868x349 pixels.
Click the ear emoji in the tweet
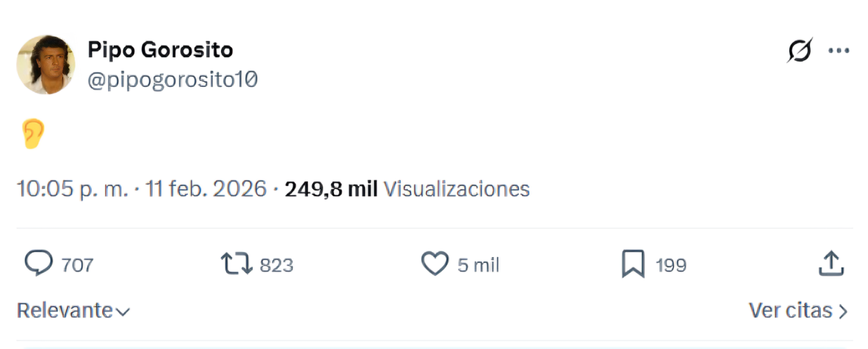tap(33, 134)
